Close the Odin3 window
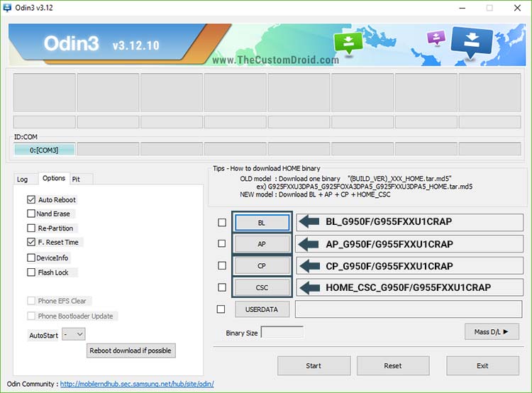The width and height of the screenshot is (532, 393). pyautogui.click(x=517, y=8)
